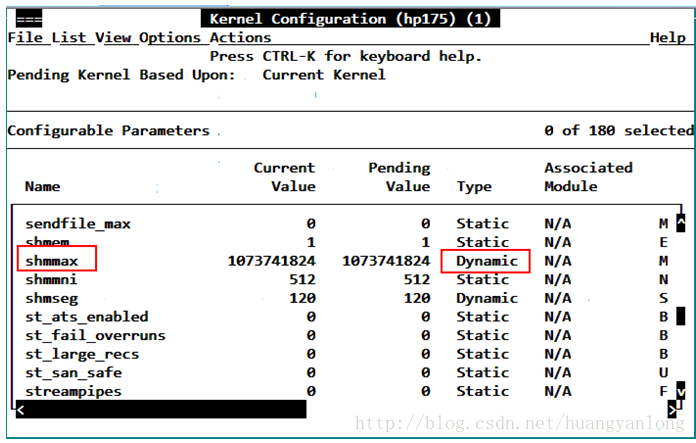
Task: Open the List menu
Action: point(69,38)
